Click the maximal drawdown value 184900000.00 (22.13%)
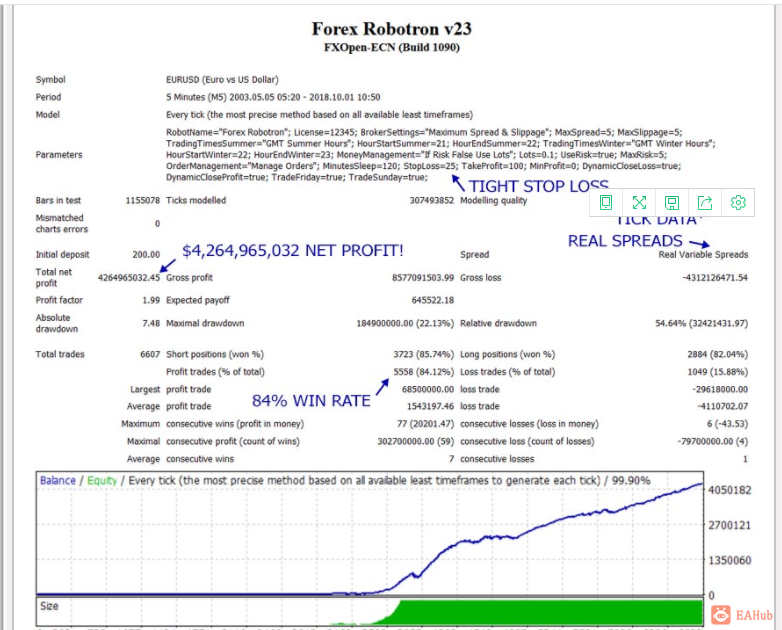 (405, 323)
